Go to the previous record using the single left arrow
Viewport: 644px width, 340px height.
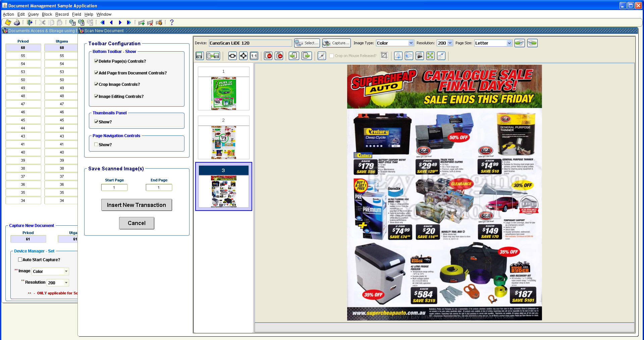coord(111,22)
